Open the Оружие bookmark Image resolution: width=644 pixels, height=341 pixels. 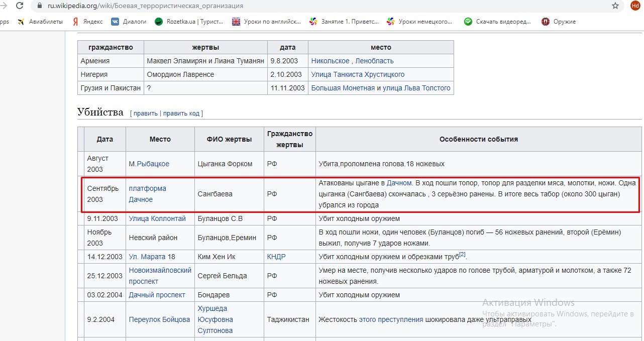559,22
